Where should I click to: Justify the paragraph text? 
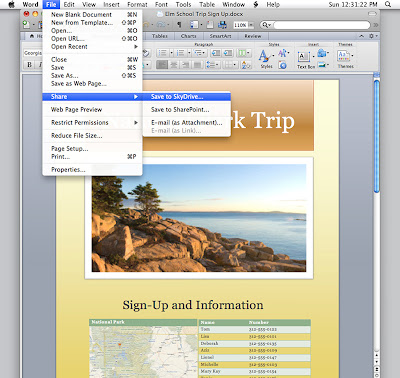tap(197, 65)
